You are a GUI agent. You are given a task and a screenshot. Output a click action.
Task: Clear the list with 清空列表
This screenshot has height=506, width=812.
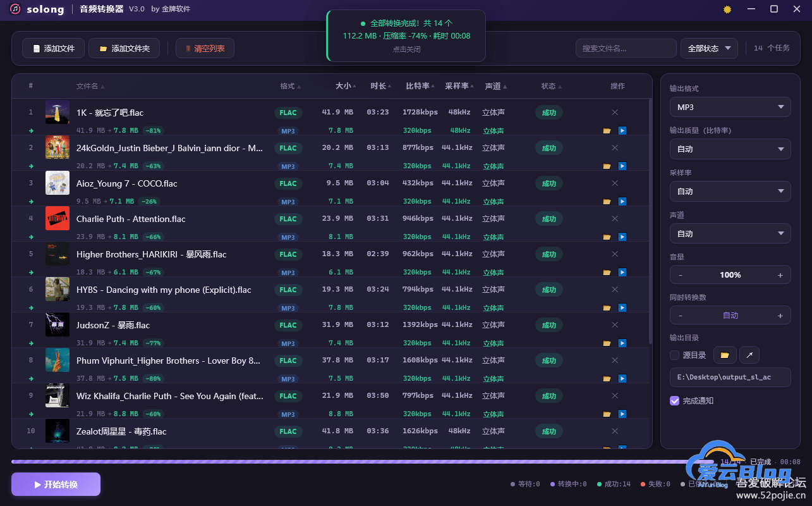point(205,49)
